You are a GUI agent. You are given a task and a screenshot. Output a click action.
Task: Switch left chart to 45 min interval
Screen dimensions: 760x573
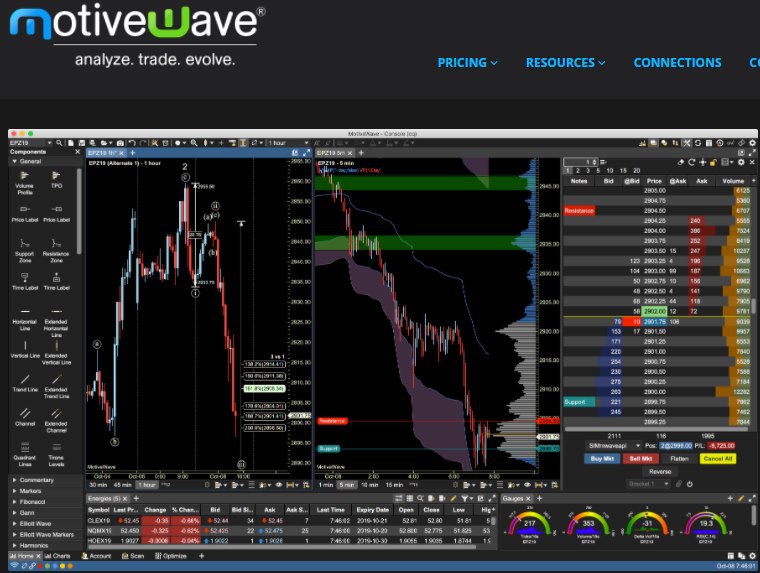[123, 485]
